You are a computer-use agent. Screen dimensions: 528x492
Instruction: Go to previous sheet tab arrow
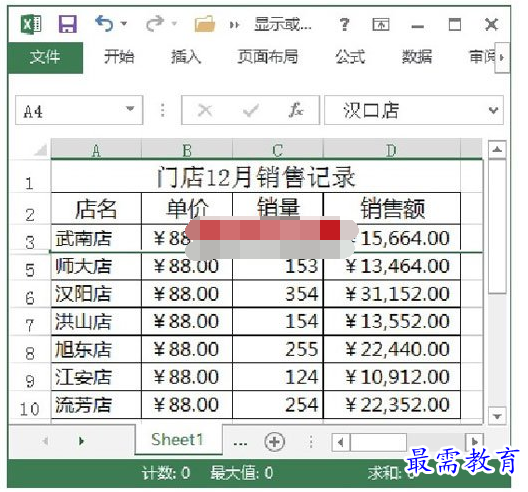coord(45,441)
